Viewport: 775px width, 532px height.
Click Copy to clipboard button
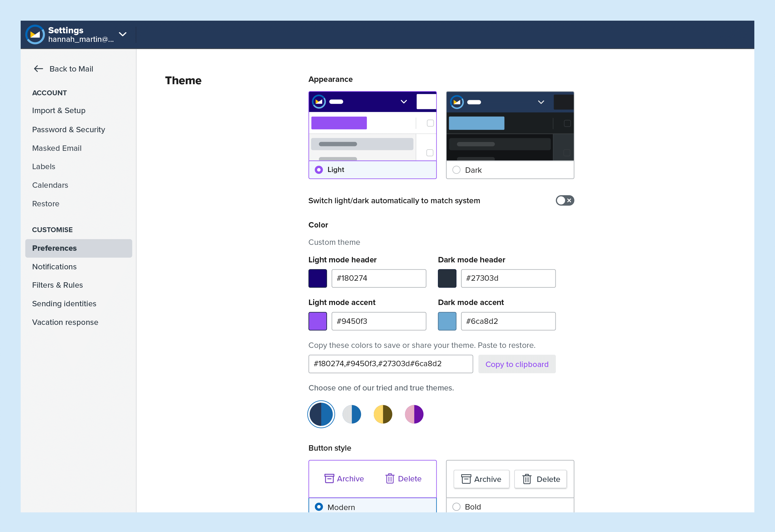tap(517, 364)
